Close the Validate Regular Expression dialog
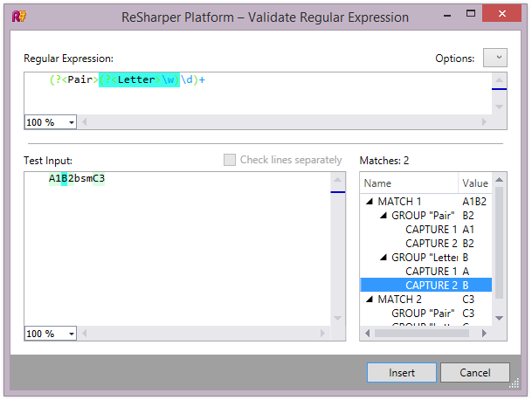 [502, 14]
